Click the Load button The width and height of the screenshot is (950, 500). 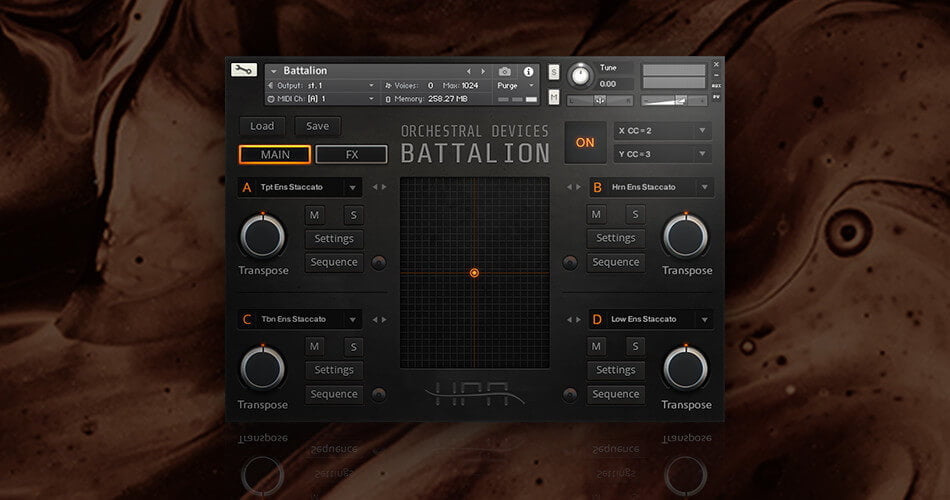pos(262,126)
